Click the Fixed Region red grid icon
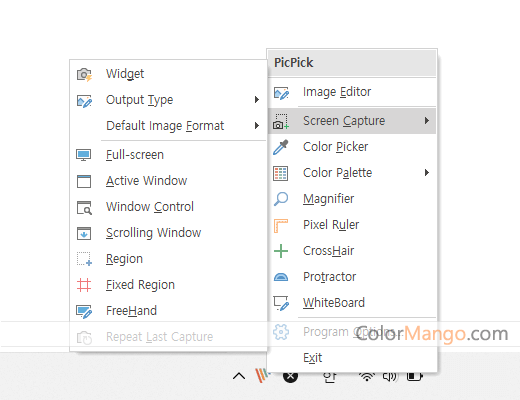The image size is (520, 400). pyautogui.click(x=84, y=285)
